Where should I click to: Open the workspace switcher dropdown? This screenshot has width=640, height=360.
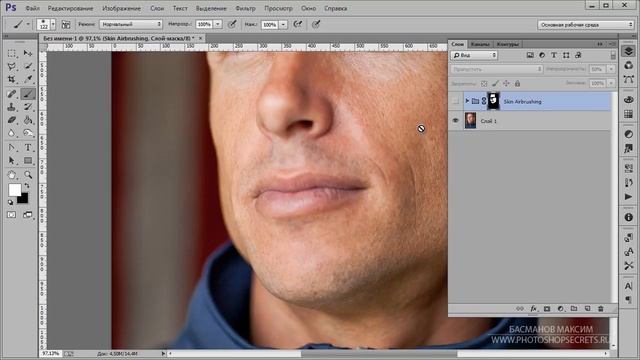click(x=585, y=25)
